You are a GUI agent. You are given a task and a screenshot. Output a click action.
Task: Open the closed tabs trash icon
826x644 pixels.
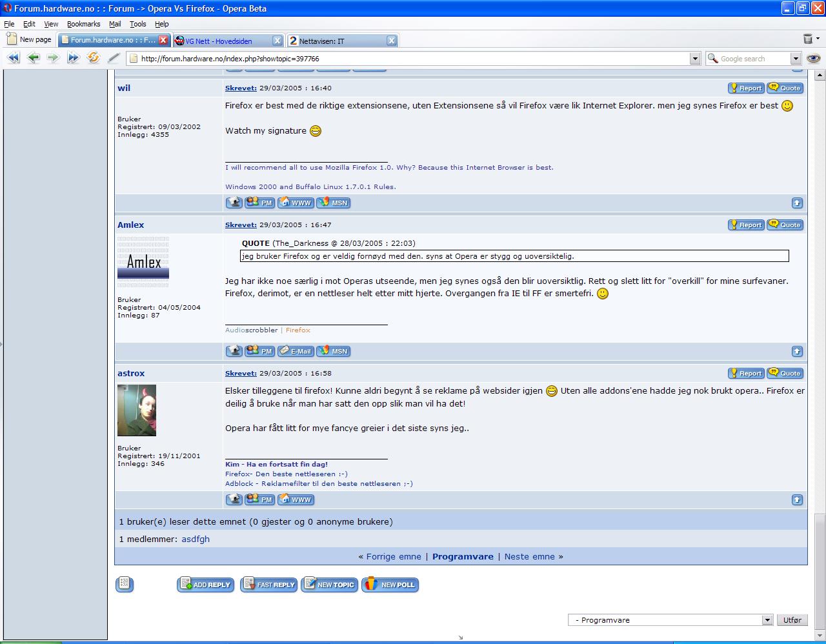[807, 39]
